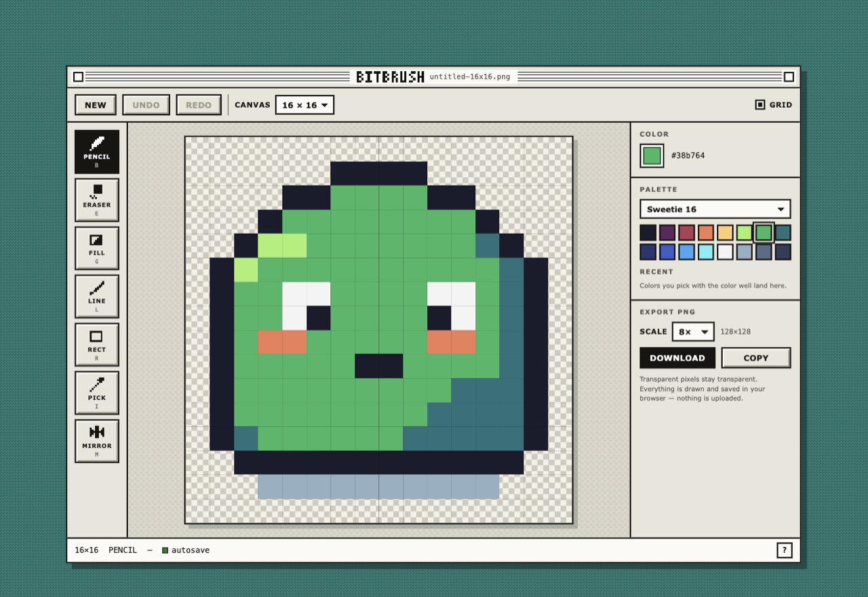Click the #38b764 hex color value
Screen dimensions: 868x597
tap(688, 156)
